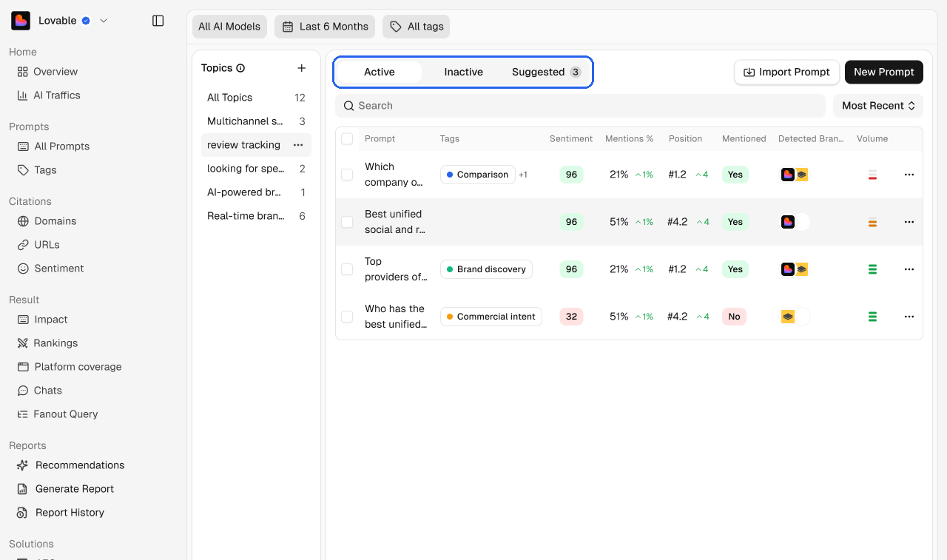Select all prompts with header checkbox
The height and width of the screenshot is (560, 947).
pos(347,139)
